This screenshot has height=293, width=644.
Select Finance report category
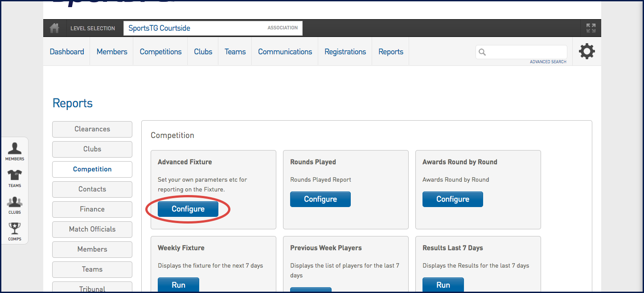pyautogui.click(x=92, y=209)
